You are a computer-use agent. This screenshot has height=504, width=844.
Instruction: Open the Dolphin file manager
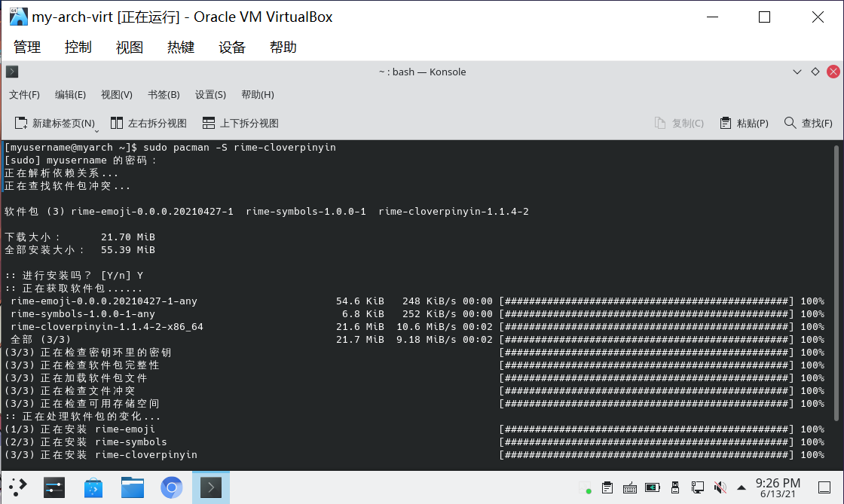click(133, 487)
